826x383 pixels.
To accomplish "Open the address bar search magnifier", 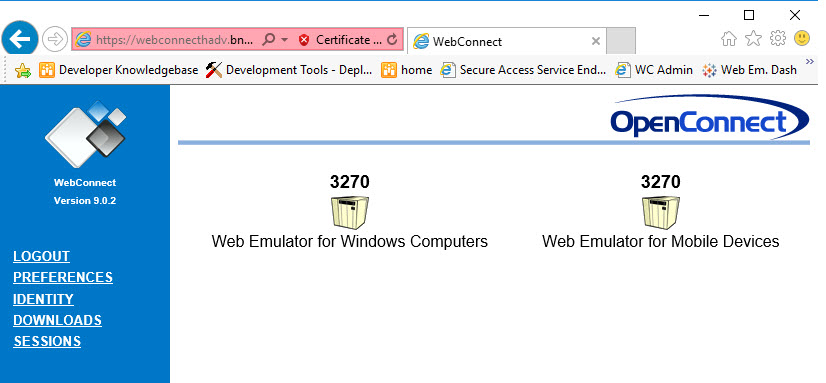I will tap(269, 40).
